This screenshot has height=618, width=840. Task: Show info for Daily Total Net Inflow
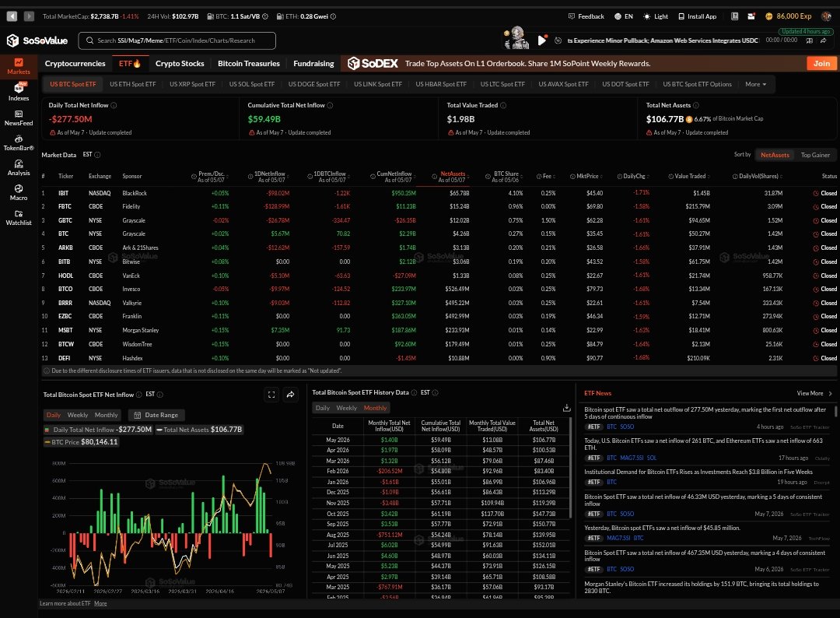tap(114, 106)
